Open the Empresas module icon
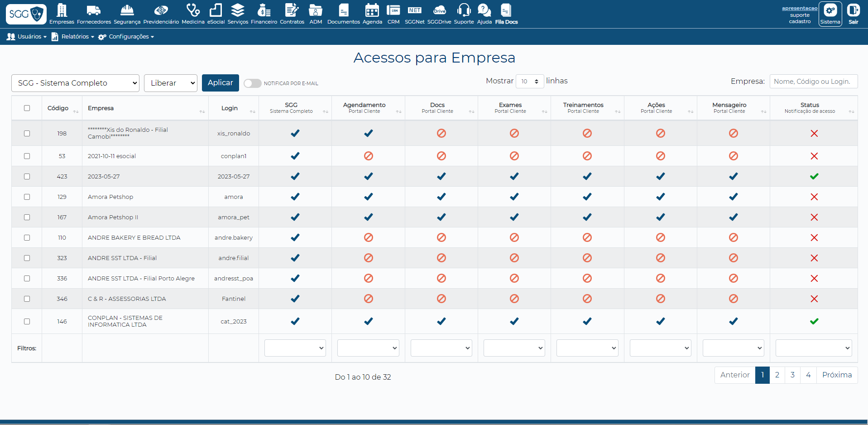Screen dimensions: 868x425 [x=62, y=10]
